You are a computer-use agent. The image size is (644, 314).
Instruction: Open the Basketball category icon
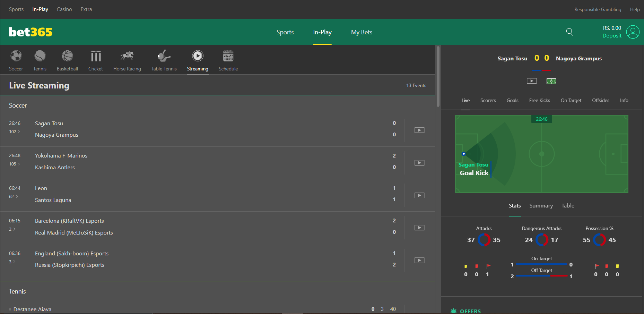(67, 56)
